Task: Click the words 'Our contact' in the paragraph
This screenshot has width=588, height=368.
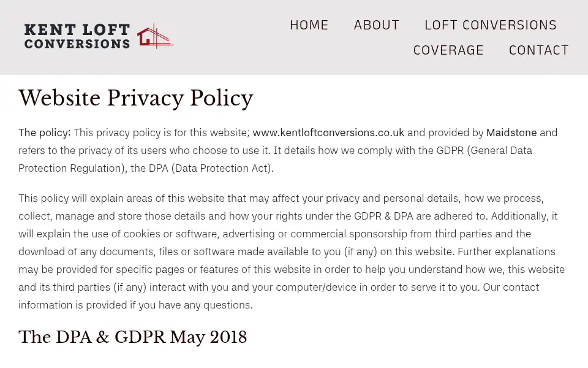Action: pyautogui.click(x=511, y=287)
